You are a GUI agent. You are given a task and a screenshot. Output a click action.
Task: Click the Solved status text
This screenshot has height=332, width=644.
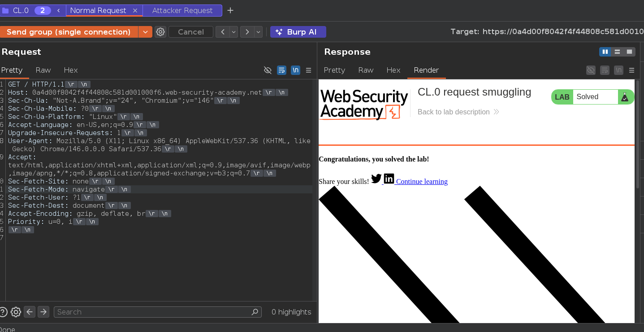click(587, 97)
